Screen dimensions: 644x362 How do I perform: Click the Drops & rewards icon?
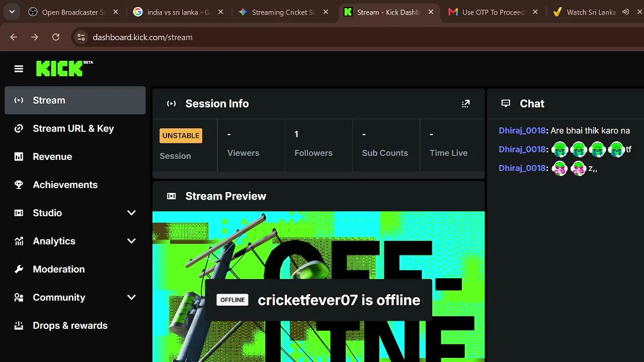[x=19, y=325]
